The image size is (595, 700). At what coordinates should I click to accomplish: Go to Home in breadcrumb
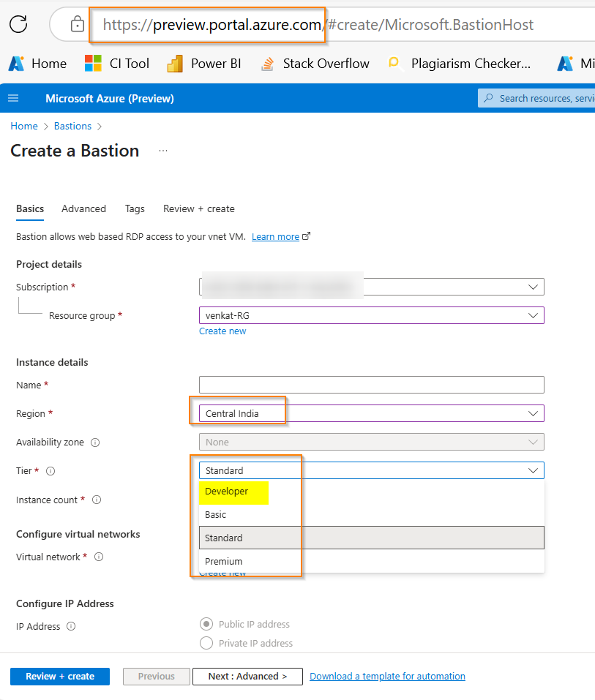[24, 127]
